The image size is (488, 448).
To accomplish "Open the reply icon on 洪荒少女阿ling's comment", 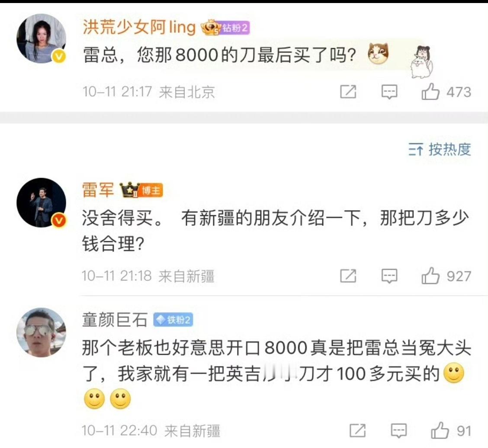I will pos(389,92).
